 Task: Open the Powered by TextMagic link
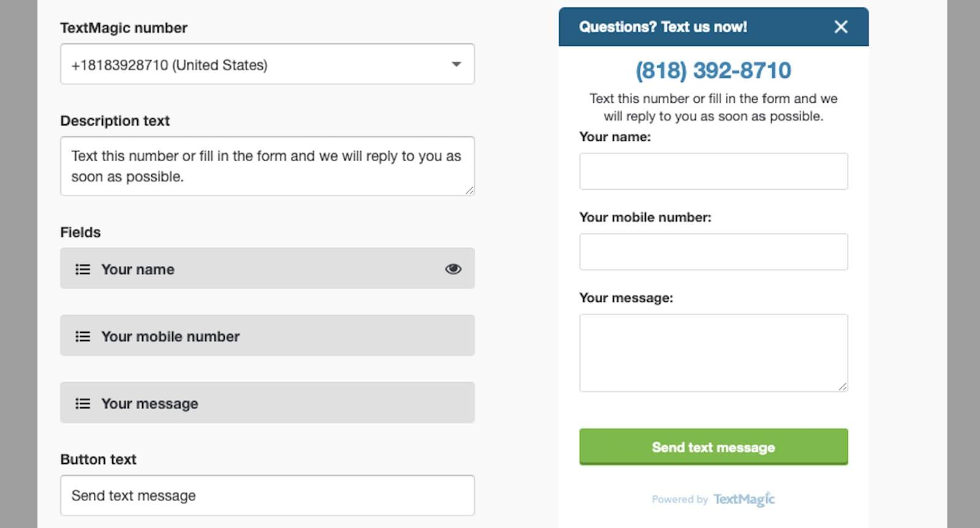click(713, 499)
